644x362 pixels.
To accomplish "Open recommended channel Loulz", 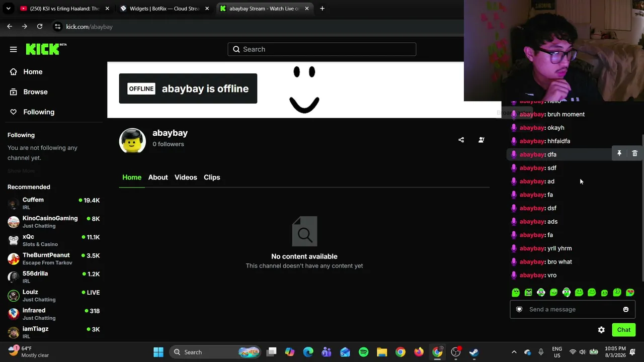I will tap(53, 296).
